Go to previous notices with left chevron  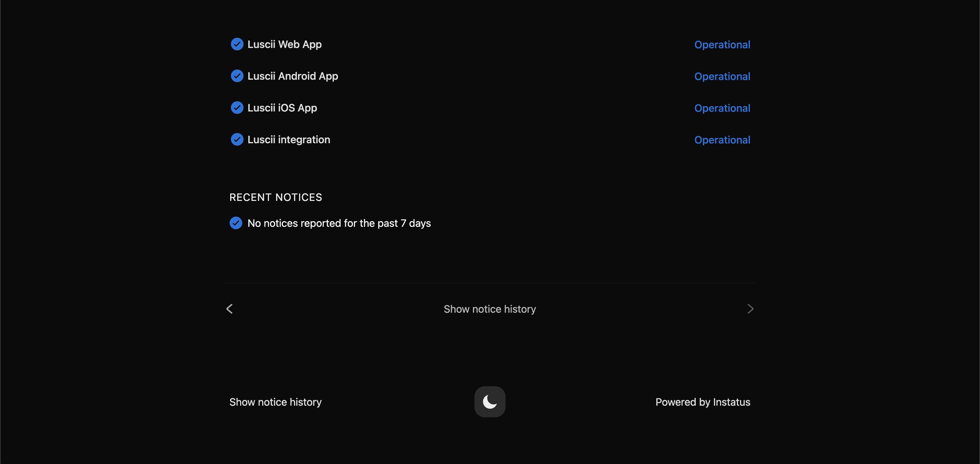click(229, 309)
